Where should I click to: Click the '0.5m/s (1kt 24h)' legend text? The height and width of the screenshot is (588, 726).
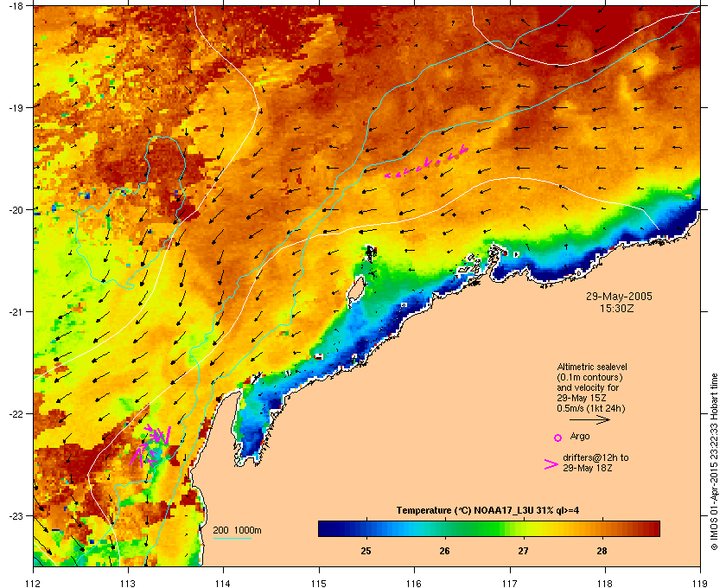pyautogui.click(x=591, y=409)
